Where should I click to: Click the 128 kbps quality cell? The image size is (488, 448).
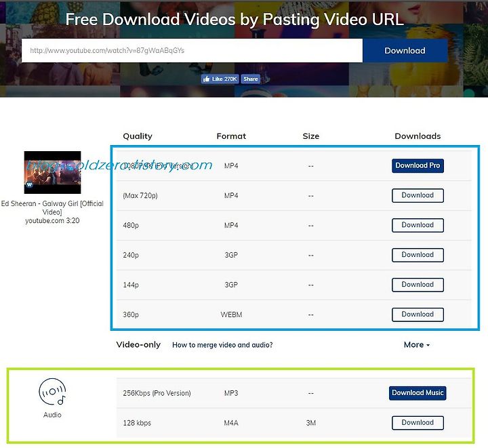click(137, 423)
